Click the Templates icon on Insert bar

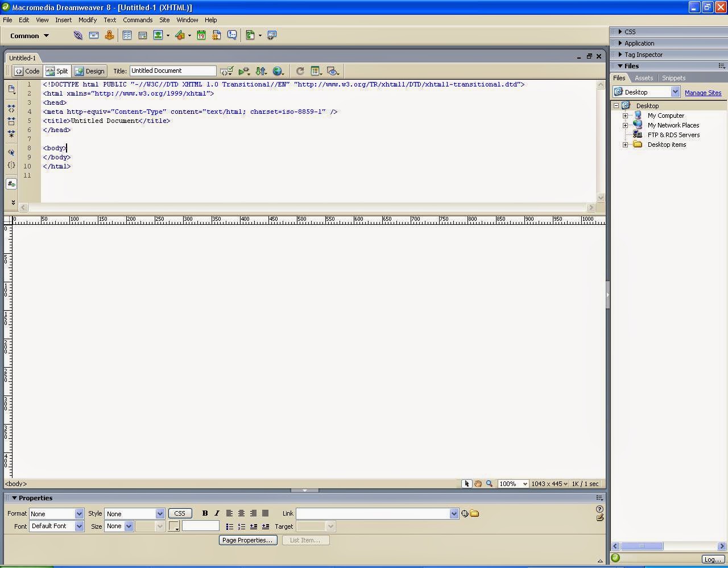tap(250, 35)
